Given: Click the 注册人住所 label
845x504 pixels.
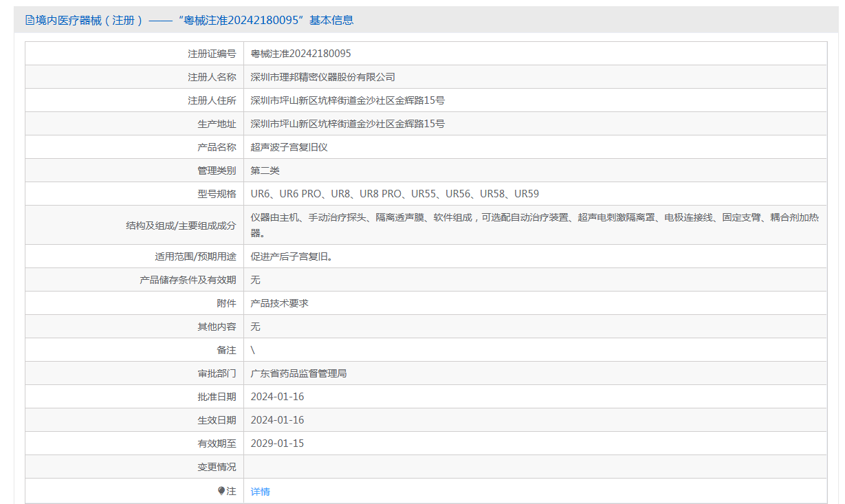Looking at the screenshot, I should [x=212, y=100].
